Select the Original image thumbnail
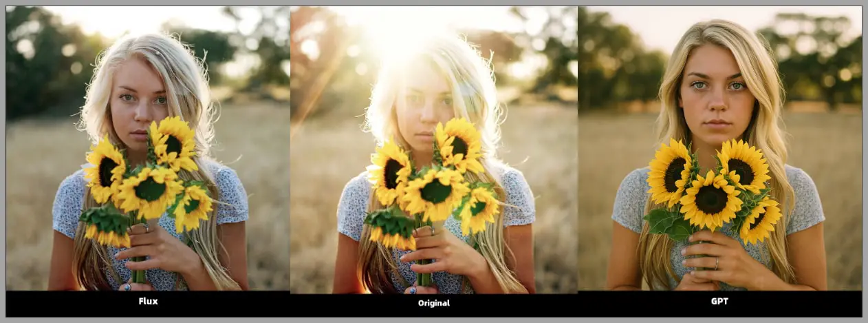Image resolution: width=868 pixels, height=323 pixels. (x=434, y=150)
